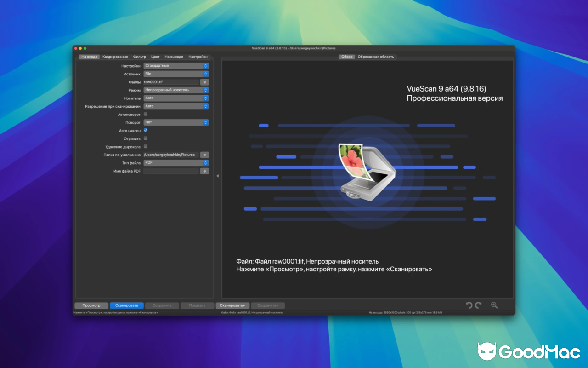Screen dimensions: 588x368
Task: Select the zoom magnifier tool
Action: [494, 305]
